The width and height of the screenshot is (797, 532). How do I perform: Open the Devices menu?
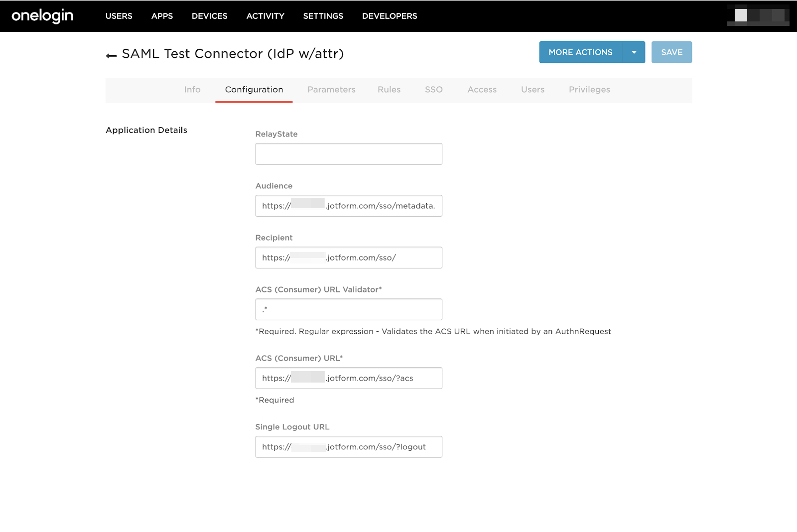tap(209, 16)
